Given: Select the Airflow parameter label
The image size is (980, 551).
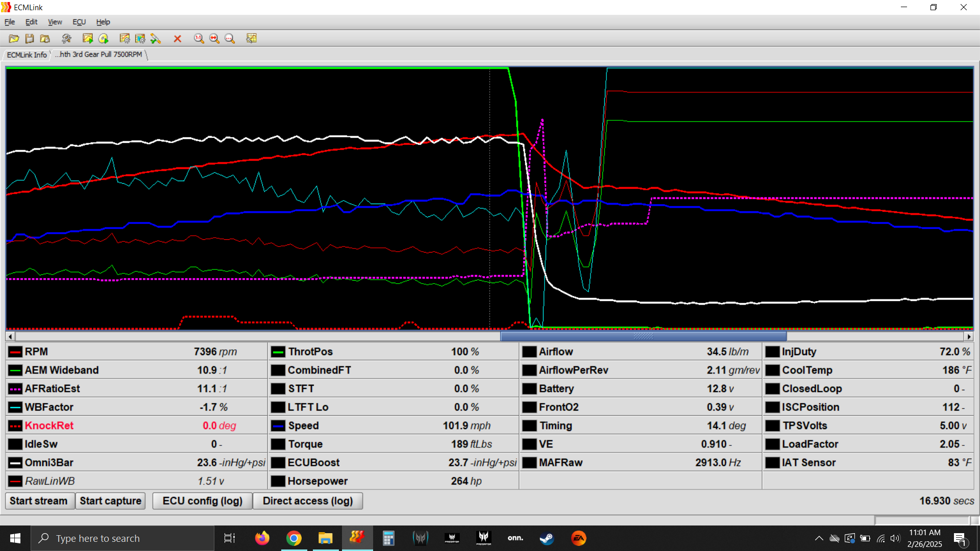Looking at the screenshot, I should pos(556,352).
